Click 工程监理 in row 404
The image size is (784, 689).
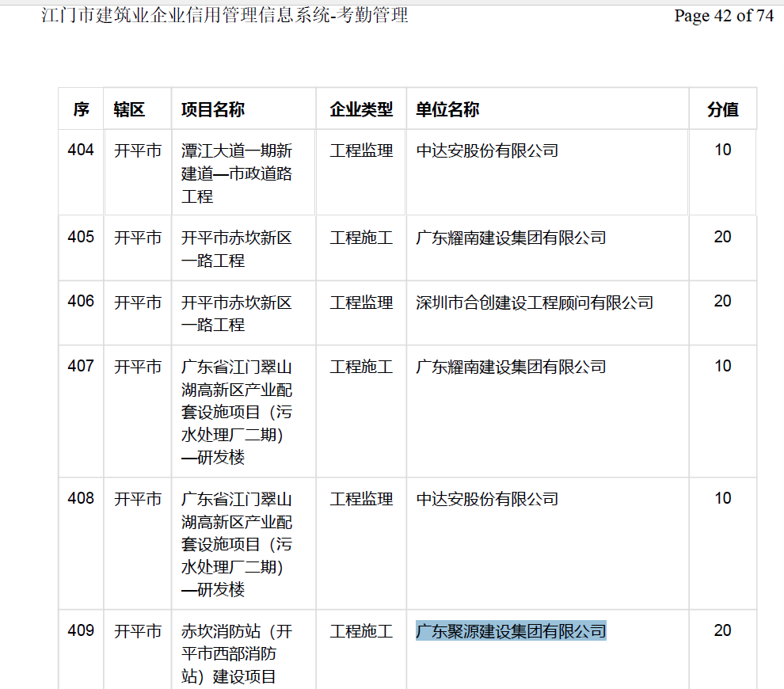point(361,150)
